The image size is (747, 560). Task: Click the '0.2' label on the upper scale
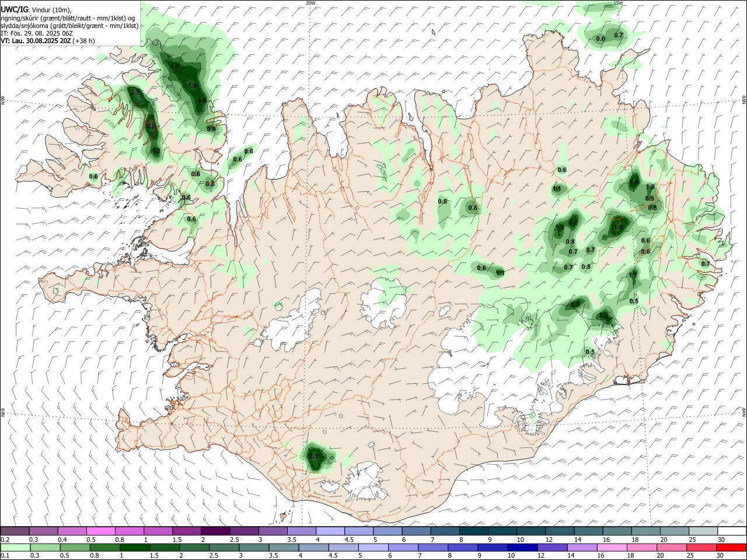point(5,540)
